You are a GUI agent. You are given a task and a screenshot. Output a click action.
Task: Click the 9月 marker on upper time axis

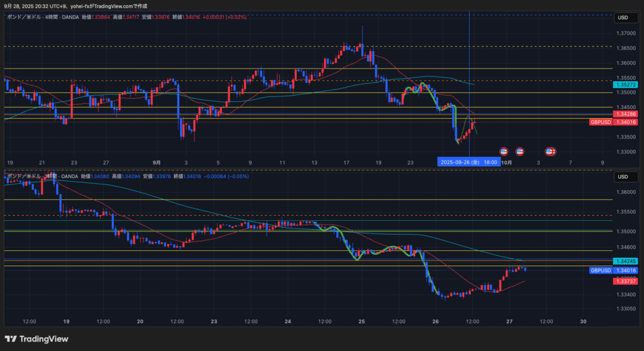click(x=156, y=162)
